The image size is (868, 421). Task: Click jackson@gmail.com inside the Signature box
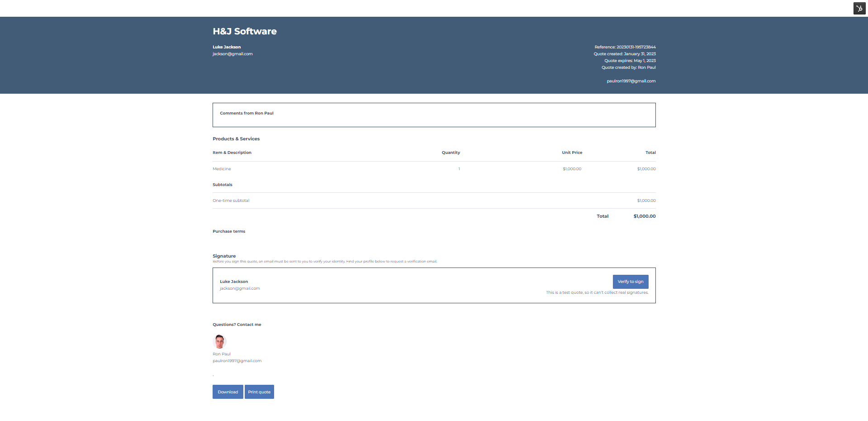tap(240, 288)
